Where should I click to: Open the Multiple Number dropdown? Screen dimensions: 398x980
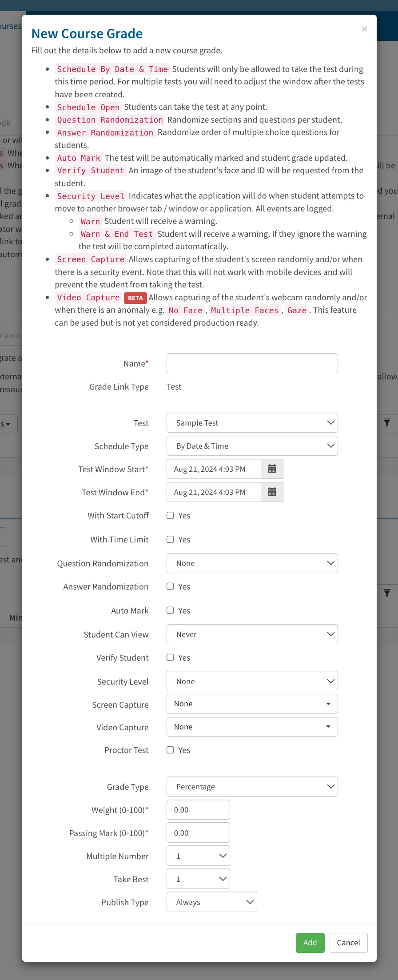(198, 856)
